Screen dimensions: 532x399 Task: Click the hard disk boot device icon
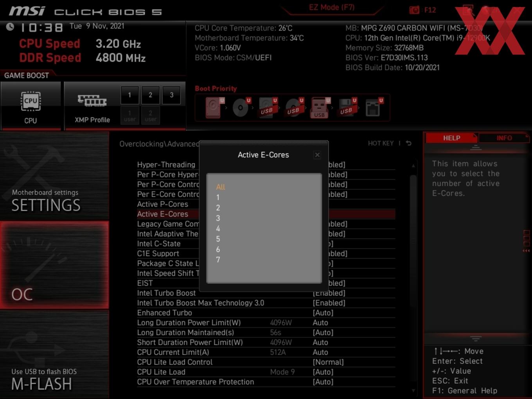(214, 108)
